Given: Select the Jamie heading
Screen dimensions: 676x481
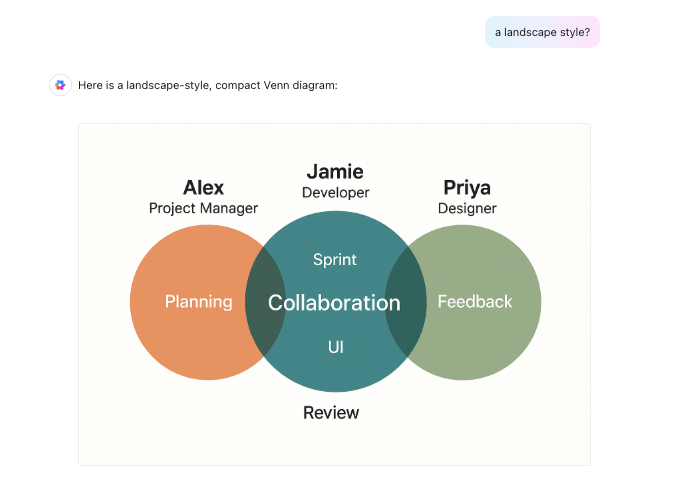Looking at the screenshot, I should pos(335,172).
